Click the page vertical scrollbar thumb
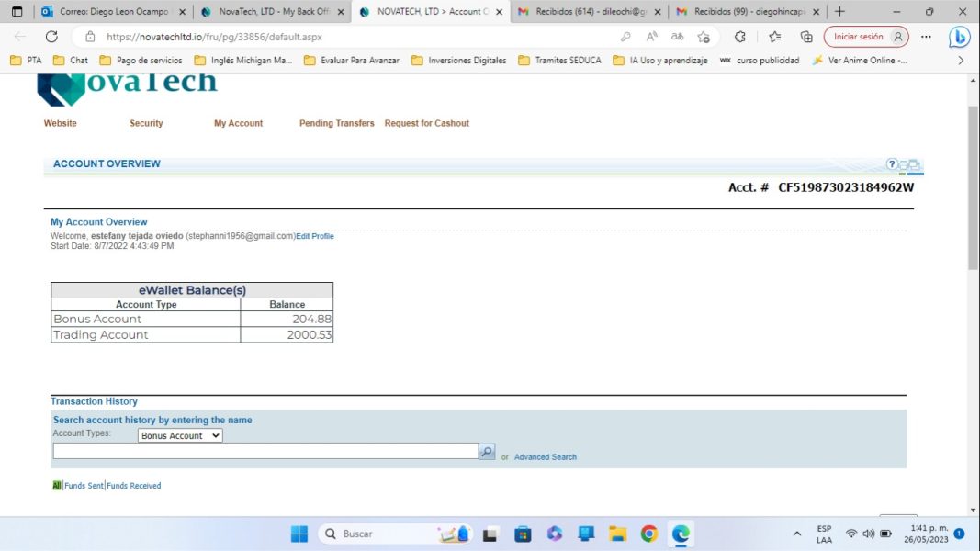Screen dimensions: 980x551 (x=974, y=187)
